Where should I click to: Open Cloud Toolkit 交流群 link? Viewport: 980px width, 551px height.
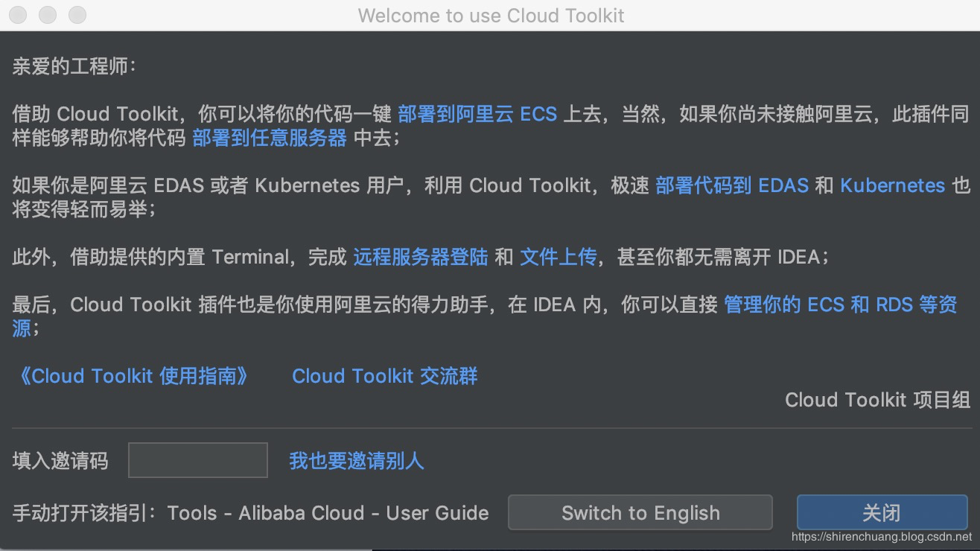coord(385,376)
